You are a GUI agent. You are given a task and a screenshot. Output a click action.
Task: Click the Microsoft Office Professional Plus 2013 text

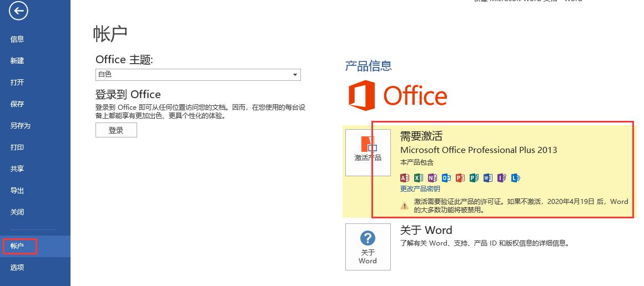tap(479, 150)
